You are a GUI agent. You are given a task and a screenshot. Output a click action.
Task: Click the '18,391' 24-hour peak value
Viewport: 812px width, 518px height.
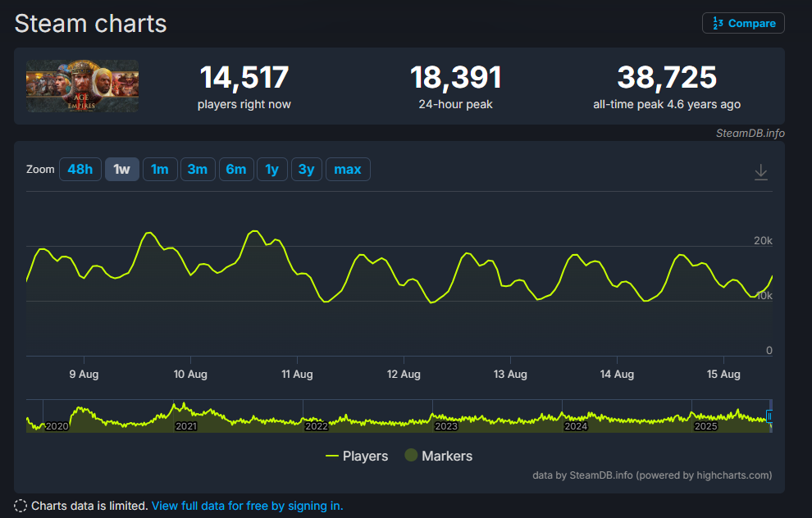coord(456,78)
